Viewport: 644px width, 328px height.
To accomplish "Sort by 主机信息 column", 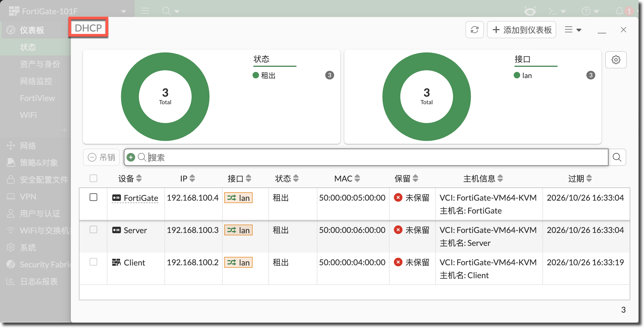I will 483,178.
